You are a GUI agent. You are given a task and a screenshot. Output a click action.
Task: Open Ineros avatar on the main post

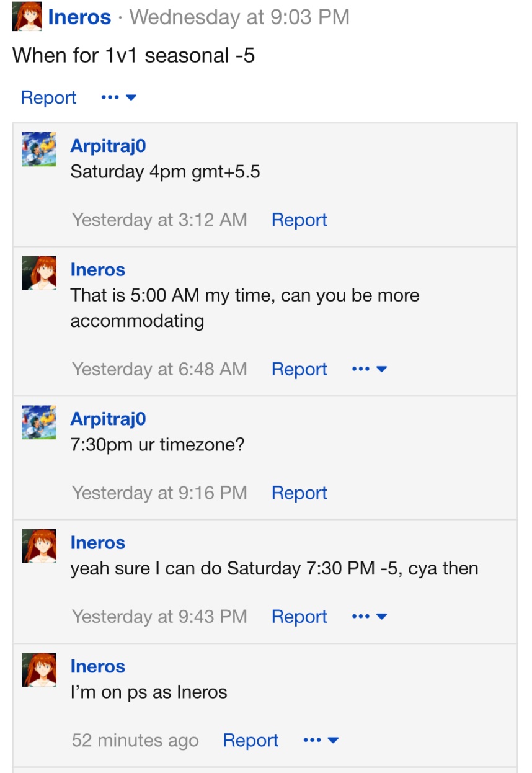pos(27,17)
